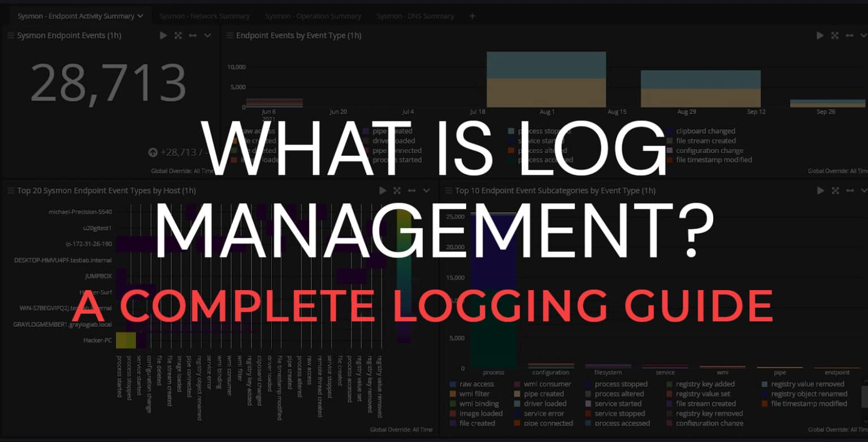Toggle the 'process started' legend series
Viewport: 868px width, 442px height.
[x=397, y=160]
